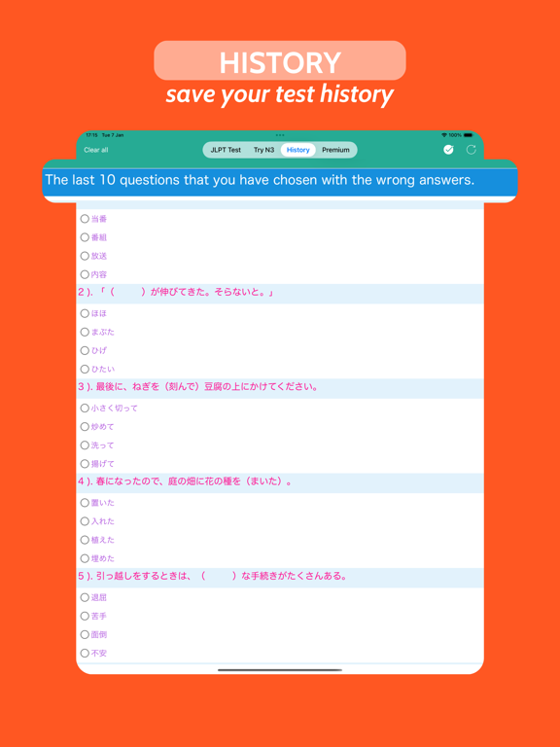The image size is (560, 747).
Task: Click the 100% battery percentage text
Action: click(455, 135)
